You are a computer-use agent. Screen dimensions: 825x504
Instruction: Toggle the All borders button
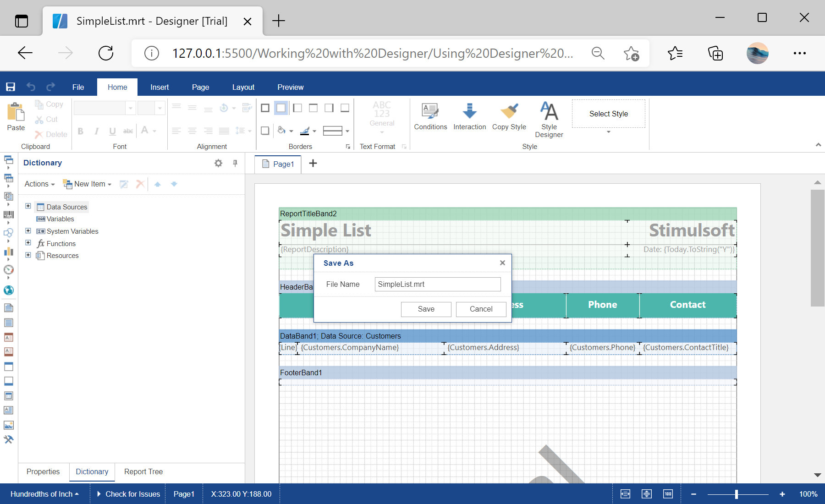(x=265, y=108)
